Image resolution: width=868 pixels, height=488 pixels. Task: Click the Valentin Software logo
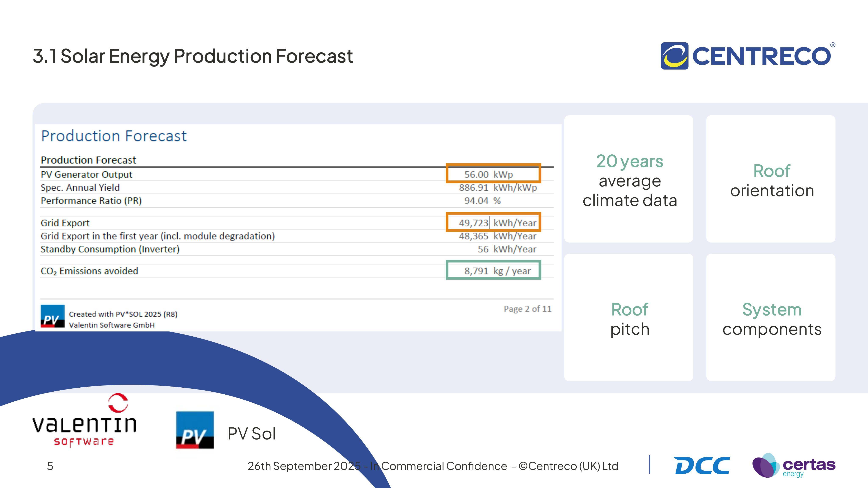point(84,420)
